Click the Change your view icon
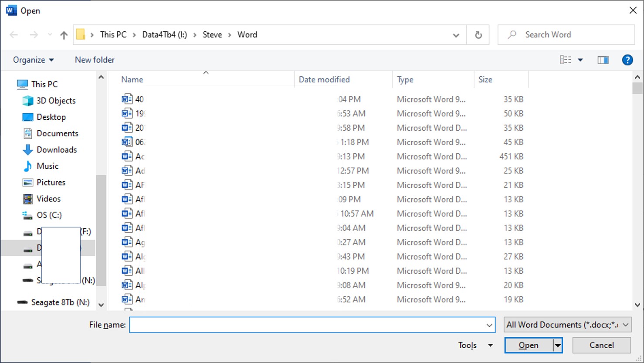The width and height of the screenshot is (644, 363). (x=566, y=60)
